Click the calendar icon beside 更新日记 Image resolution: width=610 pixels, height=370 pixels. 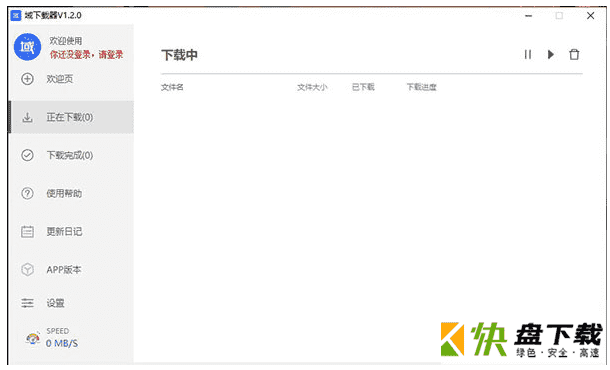coord(27,231)
